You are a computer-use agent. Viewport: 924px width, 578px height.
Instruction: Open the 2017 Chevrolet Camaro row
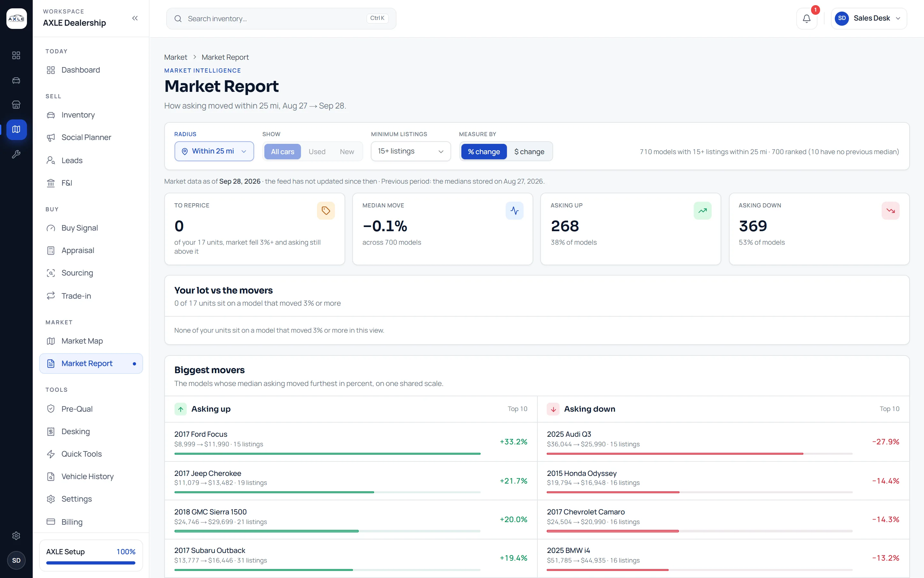[x=723, y=520]
